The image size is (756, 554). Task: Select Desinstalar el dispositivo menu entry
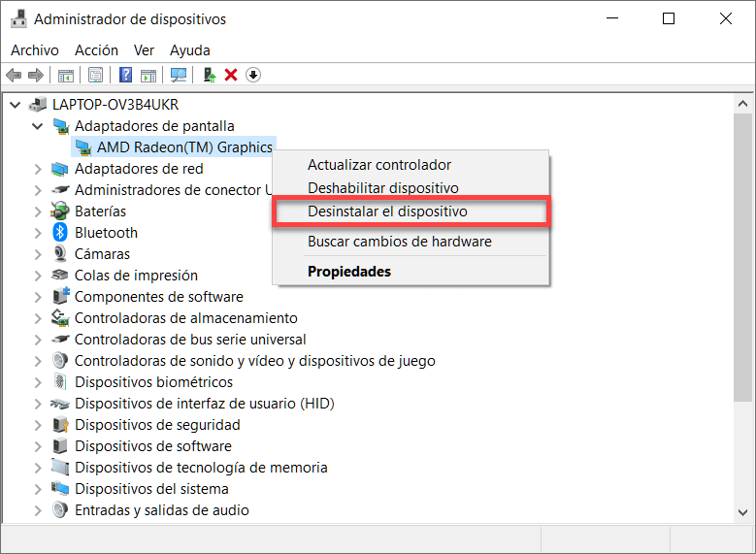pos(411,212)
